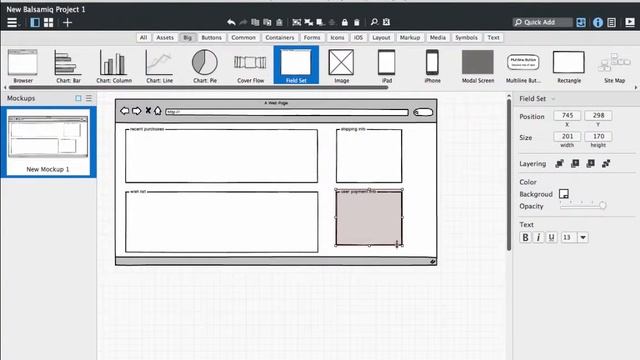Click the Bring to Front layering icon
The image size is (640, 360).
[x=559, y=164]
